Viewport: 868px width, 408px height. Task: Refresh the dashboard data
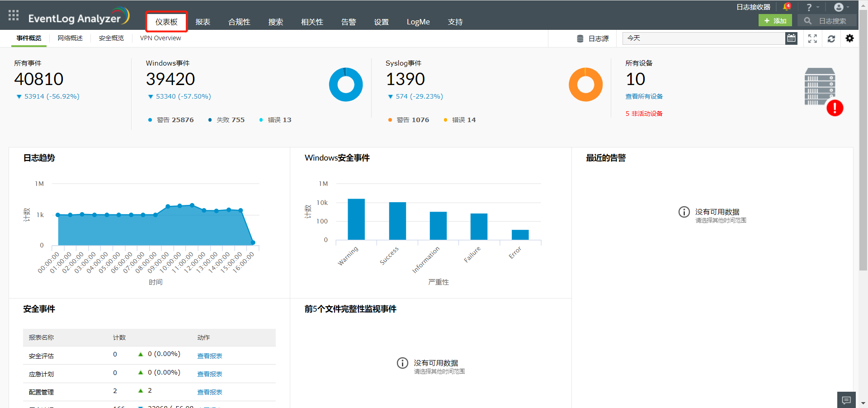point(831,38)
